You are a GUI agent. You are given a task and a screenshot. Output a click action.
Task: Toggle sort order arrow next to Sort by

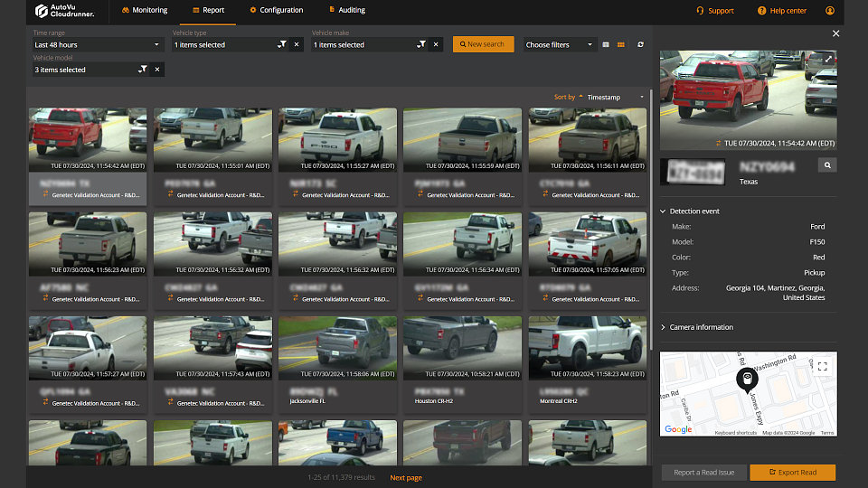(x=580, y=97)
